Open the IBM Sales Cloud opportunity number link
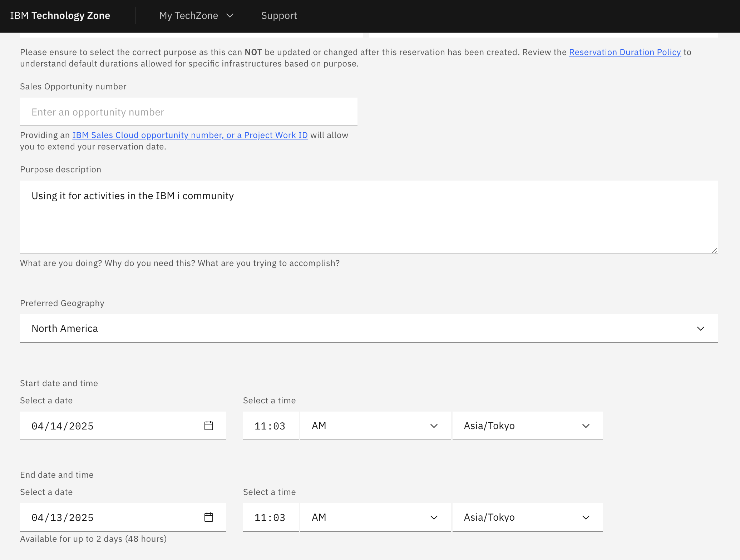The image size is (740, 560). tap(190, 135)
